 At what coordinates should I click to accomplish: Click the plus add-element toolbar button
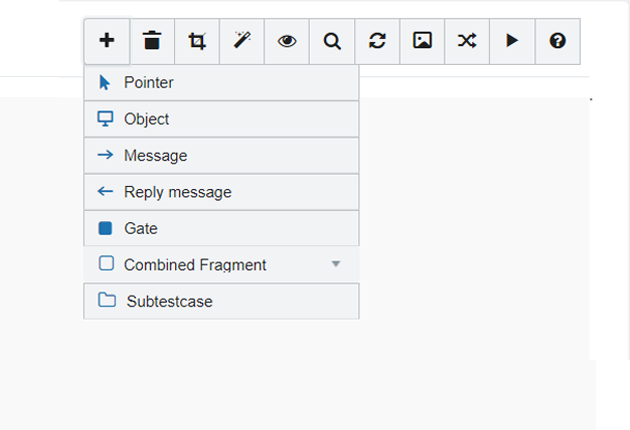[x=107, y=41]
